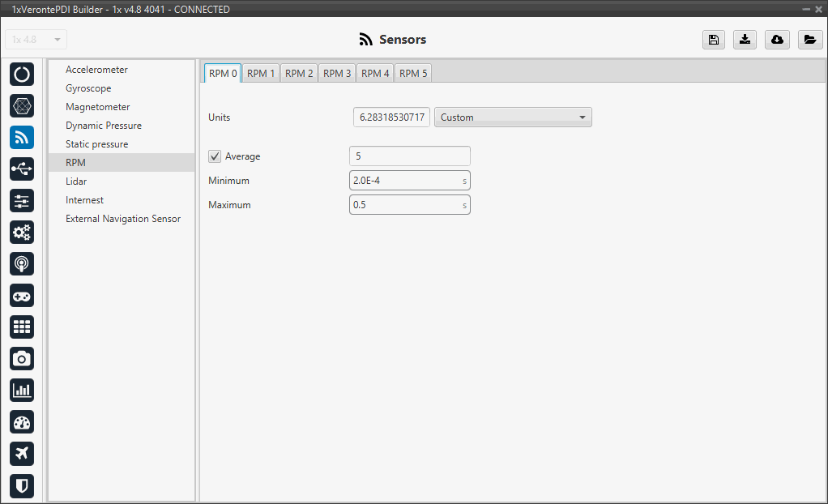This screenshot has height=504, width=828.
Task: Open the camera sidebar icon
Action: (x=22, y=359)
